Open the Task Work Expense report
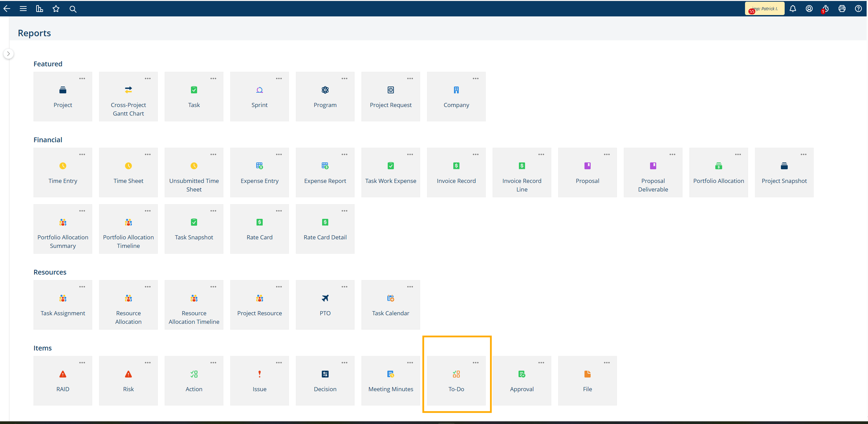The height and width of the screenshot is (424, 868). click(x=391, y=172)
